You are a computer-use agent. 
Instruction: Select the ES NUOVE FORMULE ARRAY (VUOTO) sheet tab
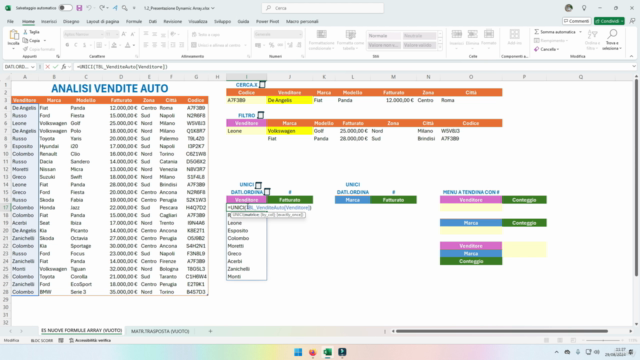pos(81,331)
